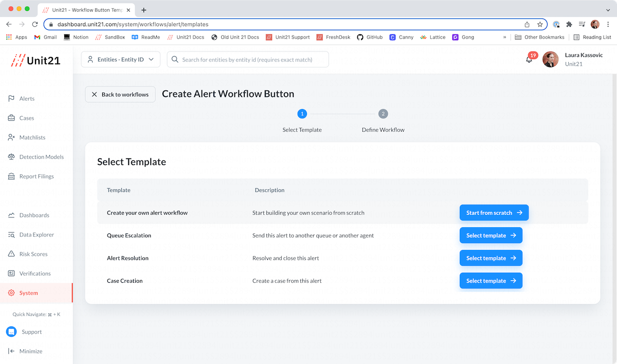Open tab search chevron in title bar
The image size is (617, 364).
(608, 10)
